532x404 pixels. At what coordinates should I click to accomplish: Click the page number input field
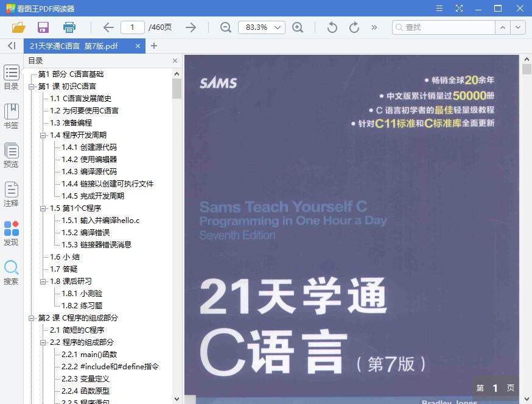[x=132, y=27]
